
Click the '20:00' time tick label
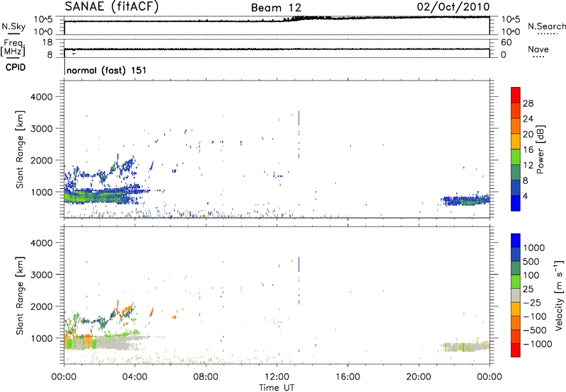[x=419, y=377]
